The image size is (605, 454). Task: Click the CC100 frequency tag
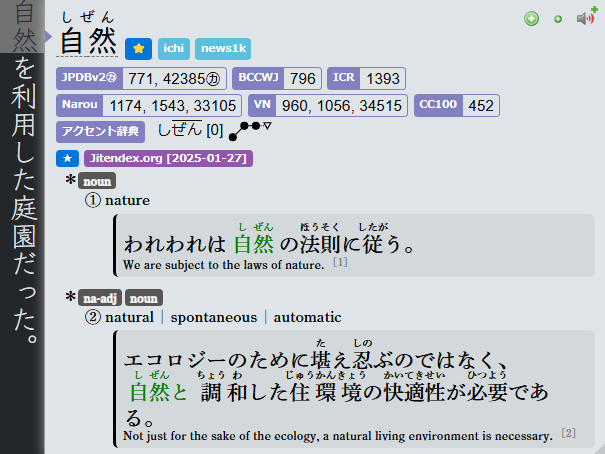click(x=438, y=105)
